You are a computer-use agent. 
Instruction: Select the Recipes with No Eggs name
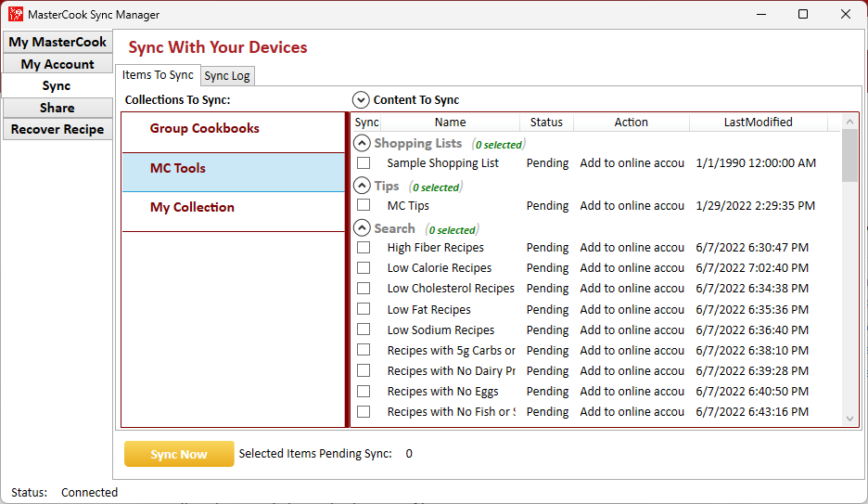443,392
